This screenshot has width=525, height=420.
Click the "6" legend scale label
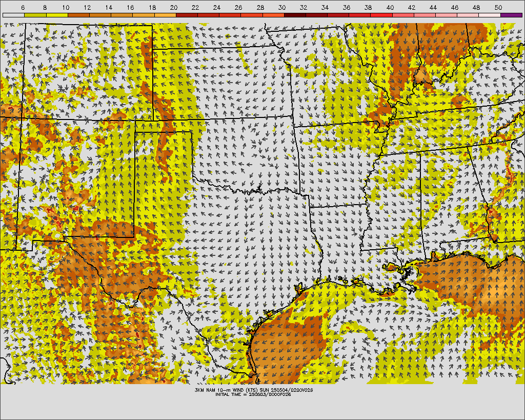(x=23, y=7)
